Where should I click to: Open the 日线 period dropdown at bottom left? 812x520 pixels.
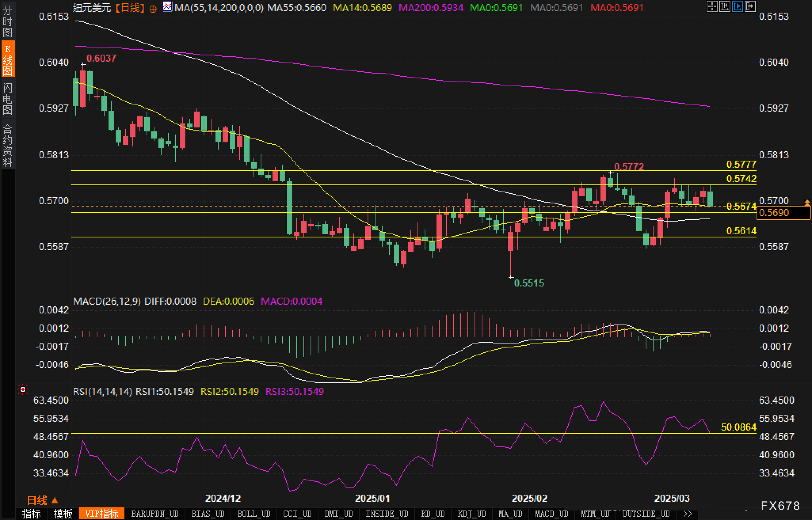42,500
